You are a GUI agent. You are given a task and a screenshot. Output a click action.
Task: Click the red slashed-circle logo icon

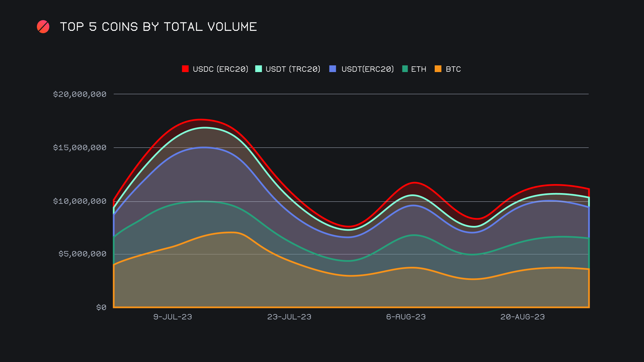click(43, 27)
